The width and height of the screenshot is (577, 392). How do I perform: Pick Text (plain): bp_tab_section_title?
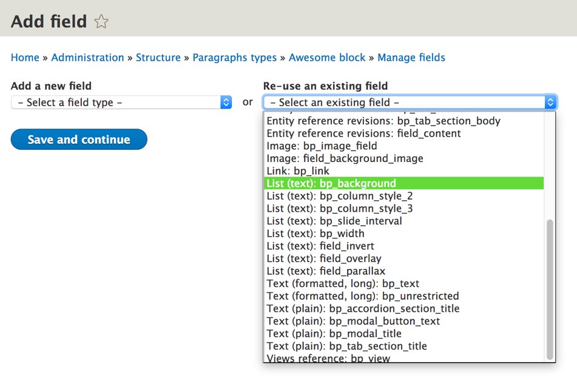(x=403, y=346)
